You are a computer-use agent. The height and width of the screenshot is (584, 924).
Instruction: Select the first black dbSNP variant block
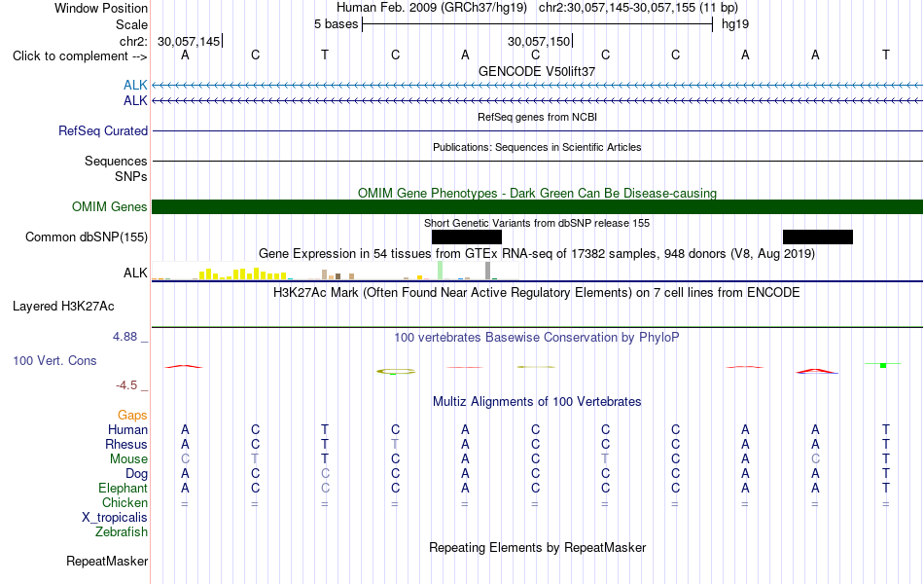467,237
